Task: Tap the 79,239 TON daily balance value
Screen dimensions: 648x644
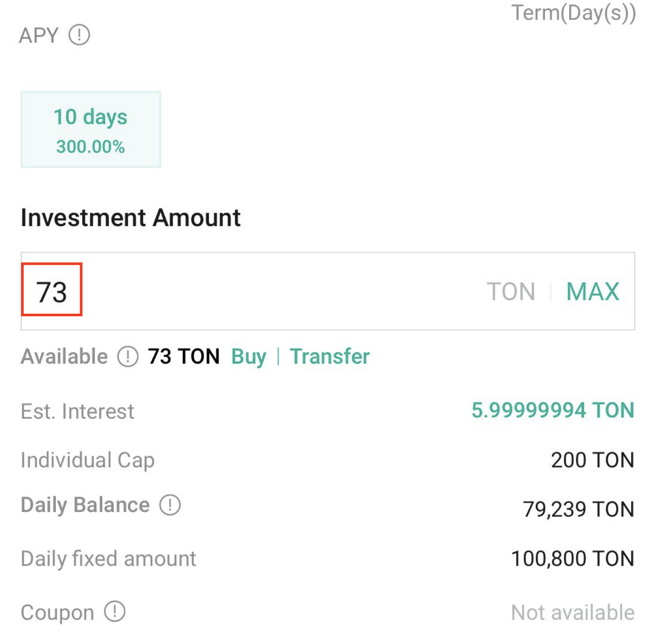Action: coord(578,509)
